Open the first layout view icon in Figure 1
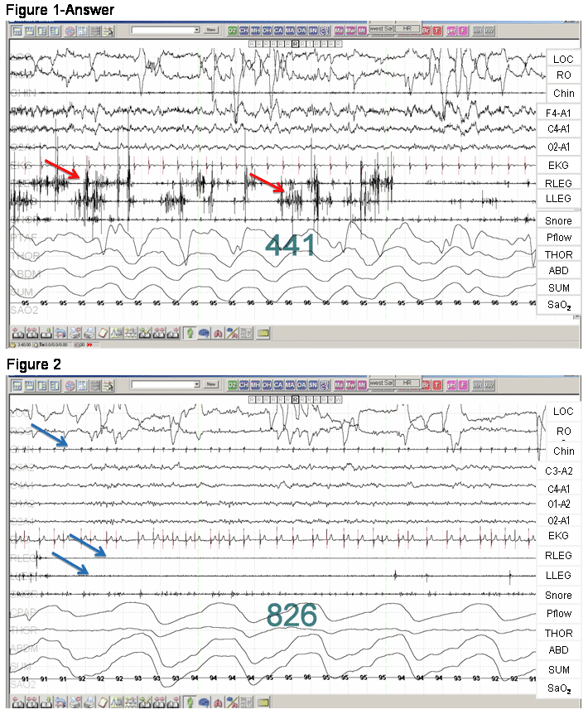The height and width of the screenshot is (719, 588). (x=16, y=30)
